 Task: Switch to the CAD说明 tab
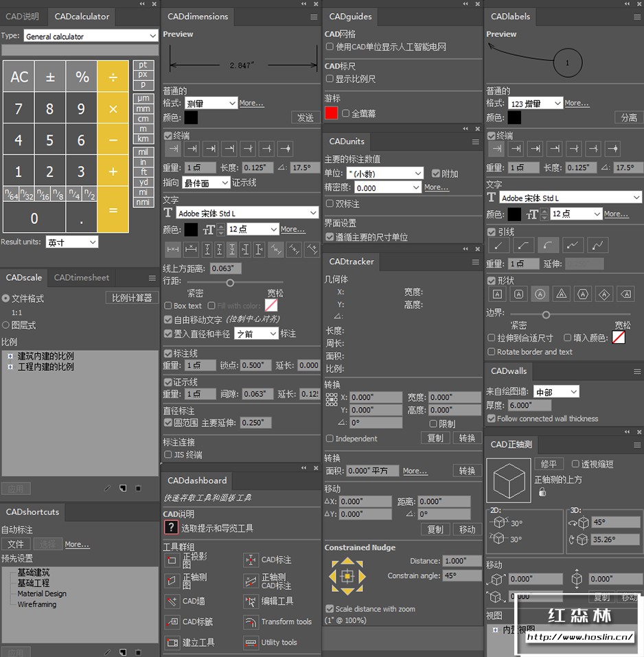click(22, 16)
